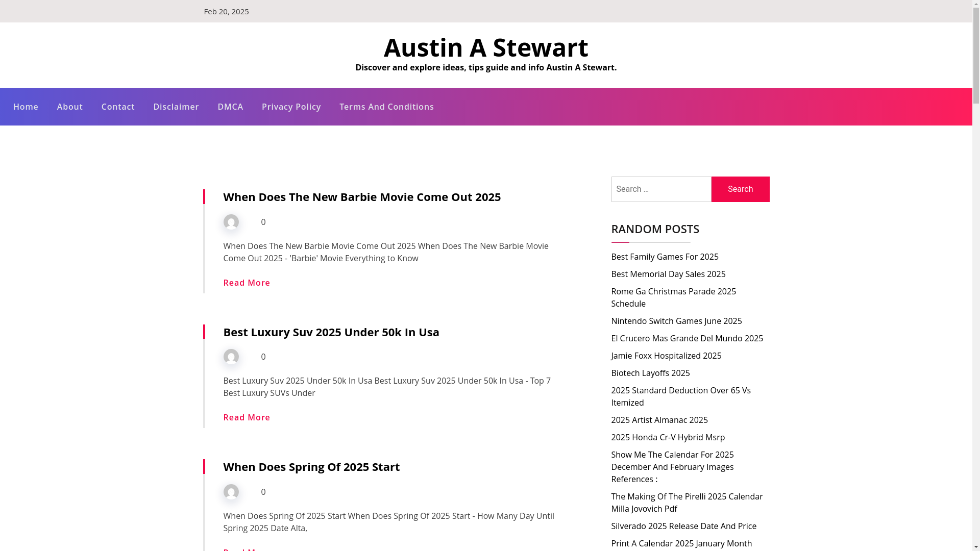Open post When Does Spring Of 2025 Start

pos(311,467)
